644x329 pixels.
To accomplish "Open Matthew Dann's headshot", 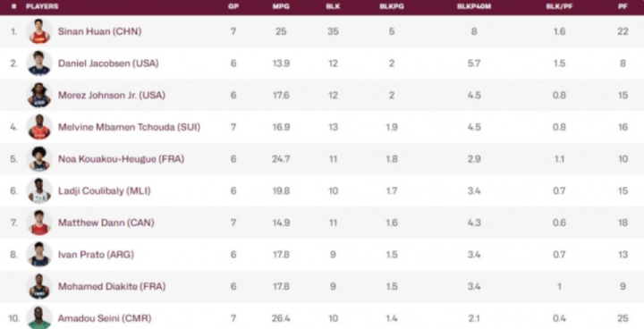I will point(39,223).
